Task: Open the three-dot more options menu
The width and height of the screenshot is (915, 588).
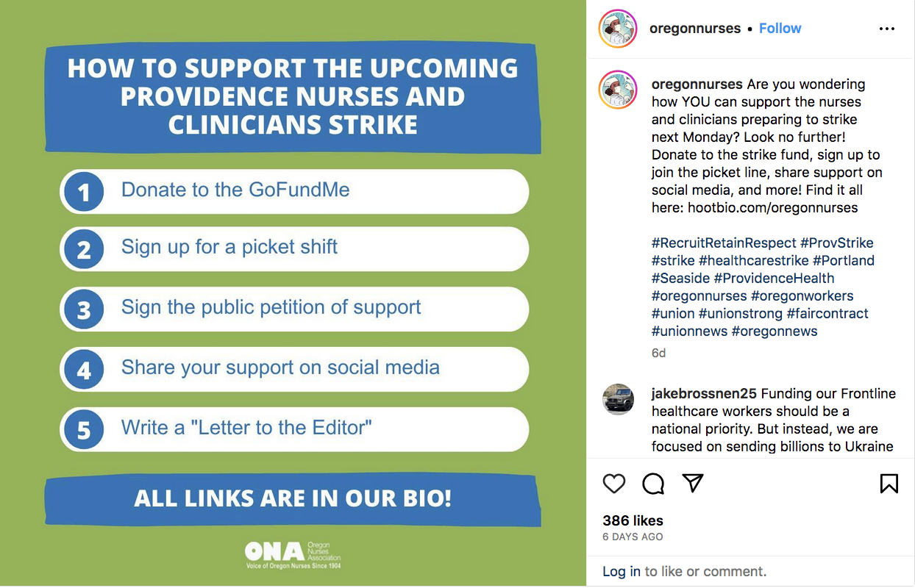Action: coord(887,29)
